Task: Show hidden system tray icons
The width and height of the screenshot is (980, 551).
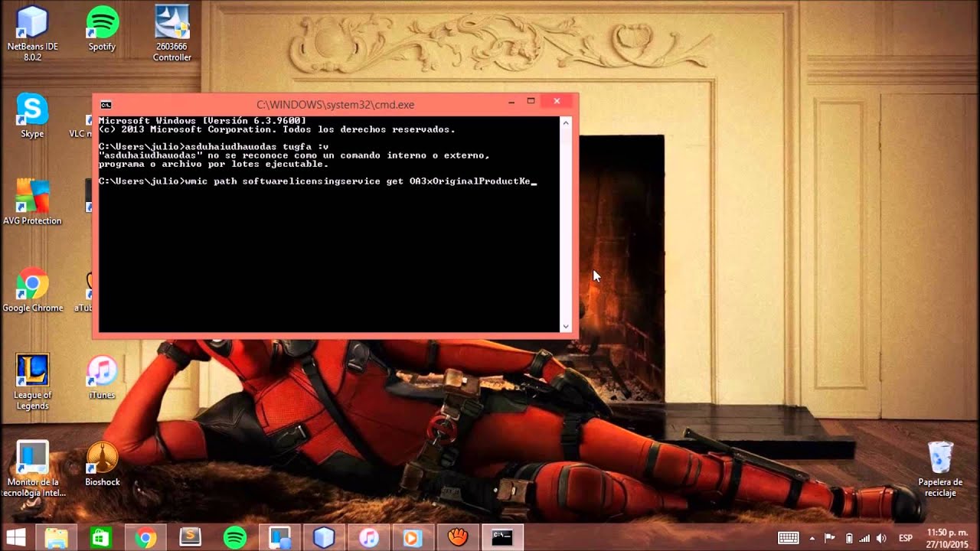Action: coord(812,538)
